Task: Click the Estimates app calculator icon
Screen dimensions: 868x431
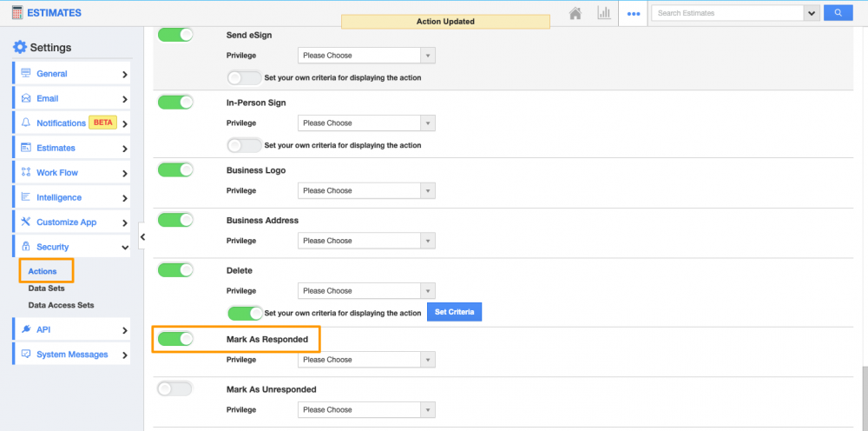Action: point(17,13)
